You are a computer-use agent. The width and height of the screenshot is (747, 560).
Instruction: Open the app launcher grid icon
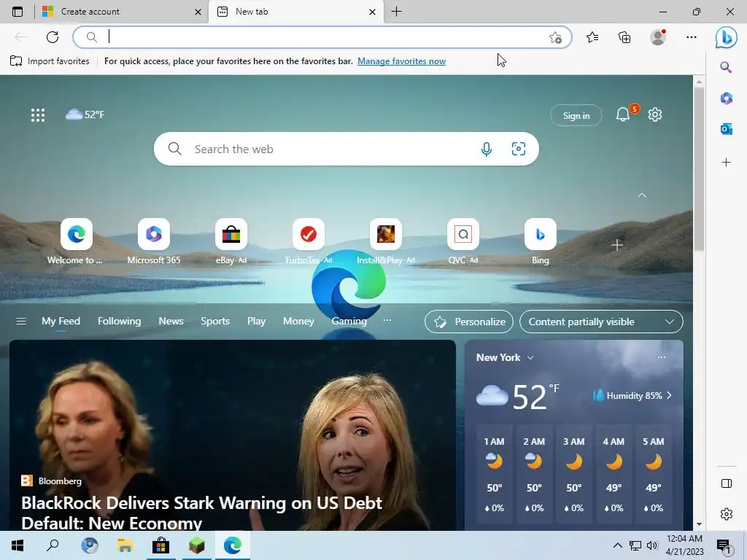coord(38,114)
